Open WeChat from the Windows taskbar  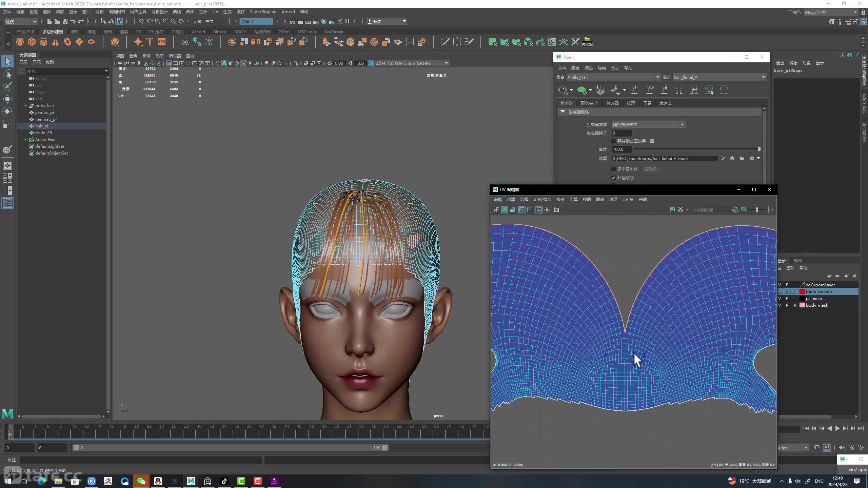[x=141, y=481]
